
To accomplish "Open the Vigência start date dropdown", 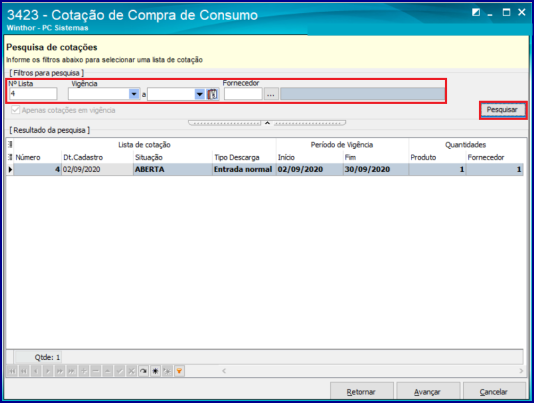I will pos(134,94).
